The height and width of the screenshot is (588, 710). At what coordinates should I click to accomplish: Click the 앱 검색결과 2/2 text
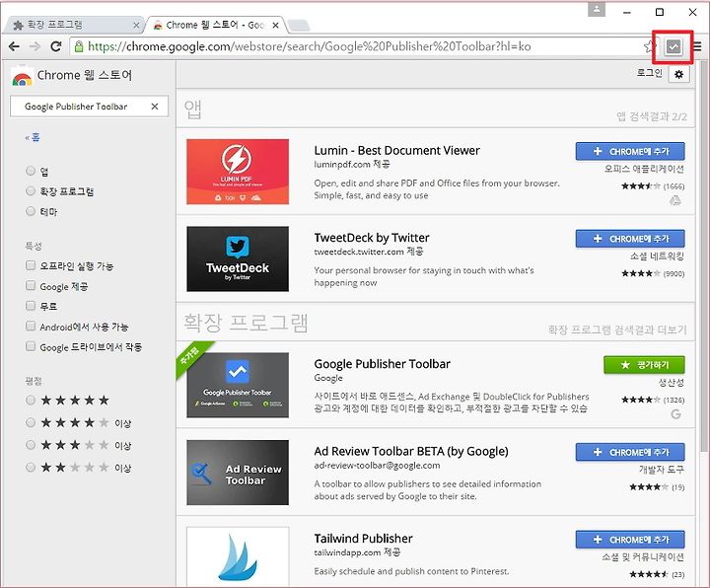(652, 116)
